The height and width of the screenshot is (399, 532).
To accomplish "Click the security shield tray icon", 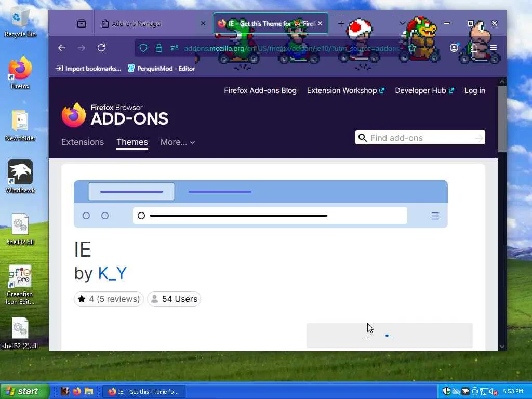I will point(446,391).
